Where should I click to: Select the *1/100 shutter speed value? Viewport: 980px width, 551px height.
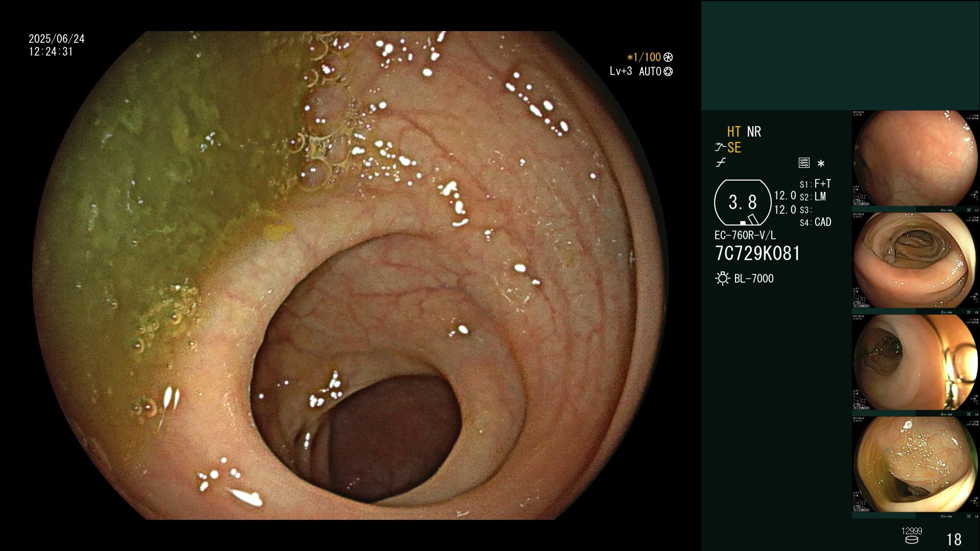[644, 58]
